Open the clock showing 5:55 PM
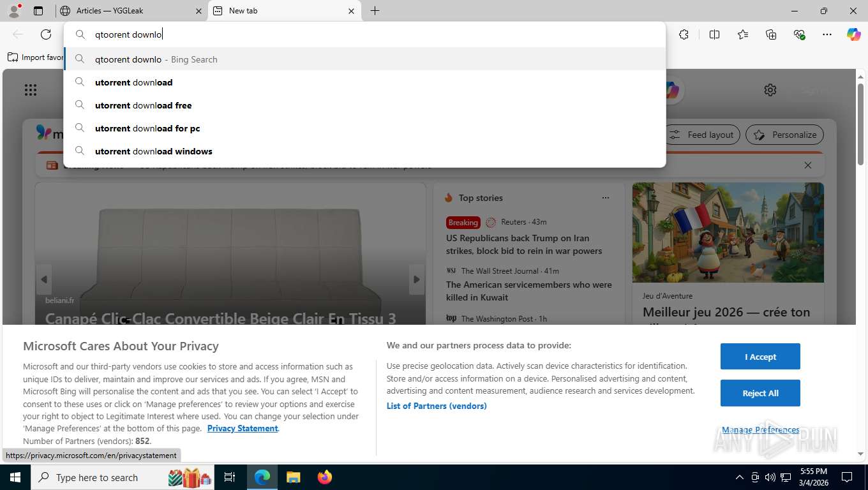The image size is (868, 490). [x=813, y=477]
